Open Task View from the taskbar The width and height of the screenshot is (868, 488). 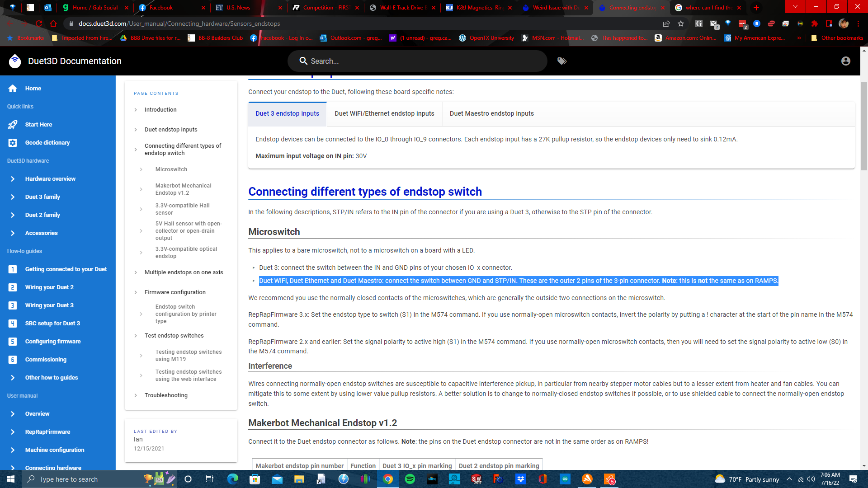coord(209,479)
